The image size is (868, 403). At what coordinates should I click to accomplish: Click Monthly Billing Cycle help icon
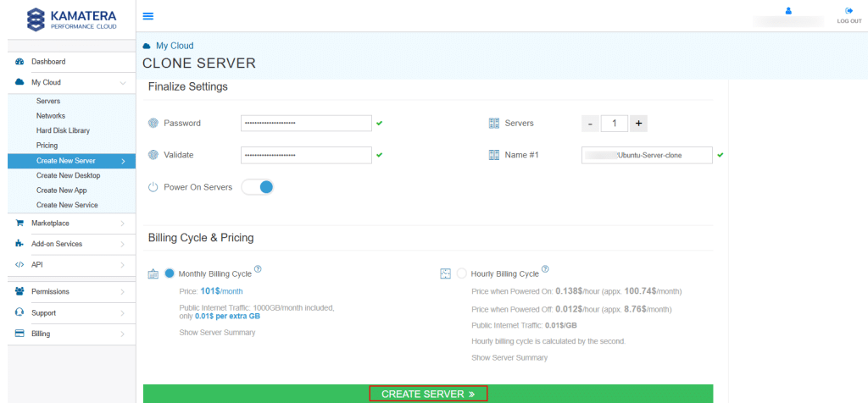[x=258, y=269]
